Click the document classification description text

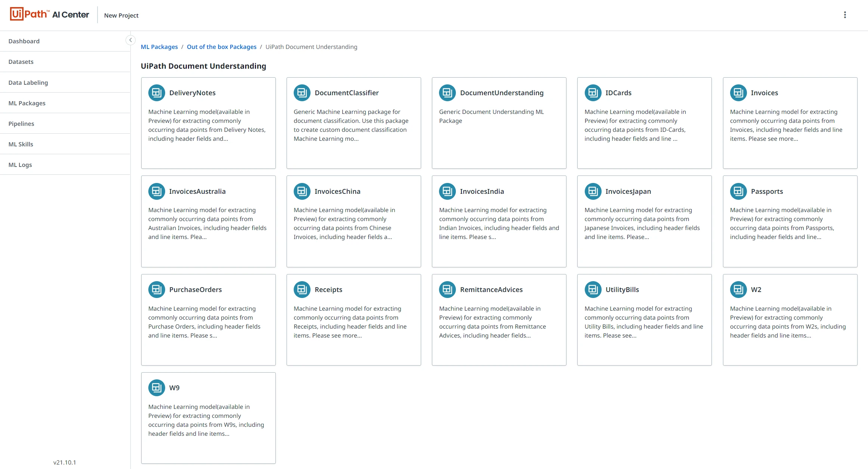click(351, 125)
